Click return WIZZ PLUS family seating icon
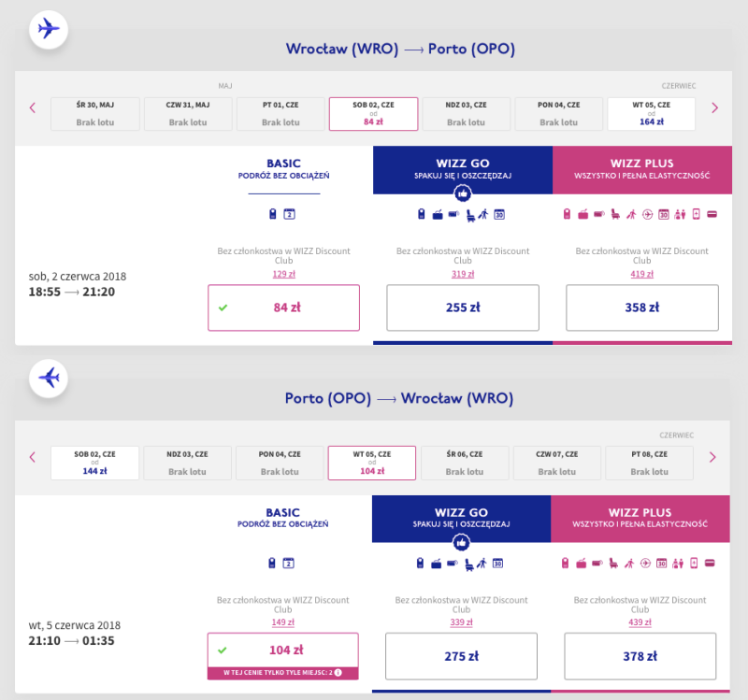 coord(678,564)
